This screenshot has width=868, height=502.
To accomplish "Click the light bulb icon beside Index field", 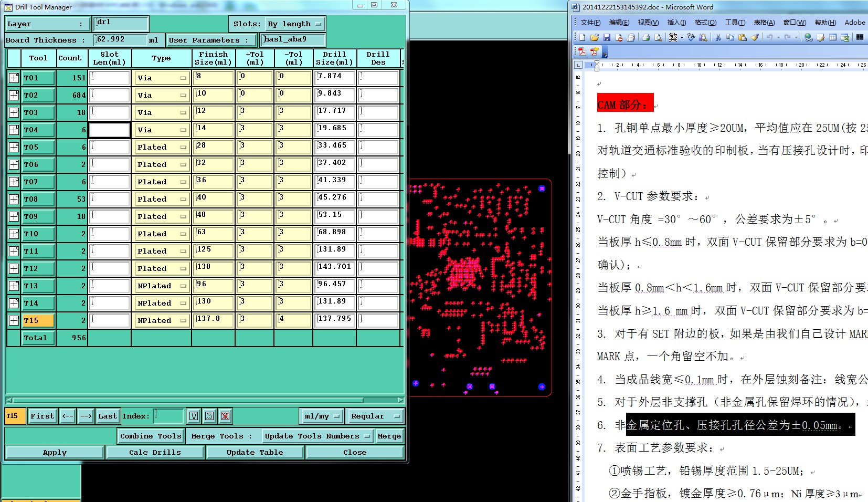I will 194,416.
